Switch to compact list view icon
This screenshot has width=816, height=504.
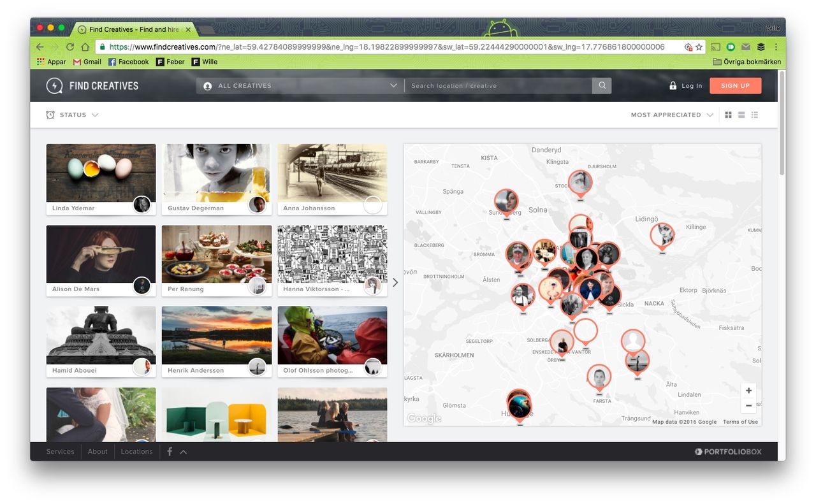(755, 115)
